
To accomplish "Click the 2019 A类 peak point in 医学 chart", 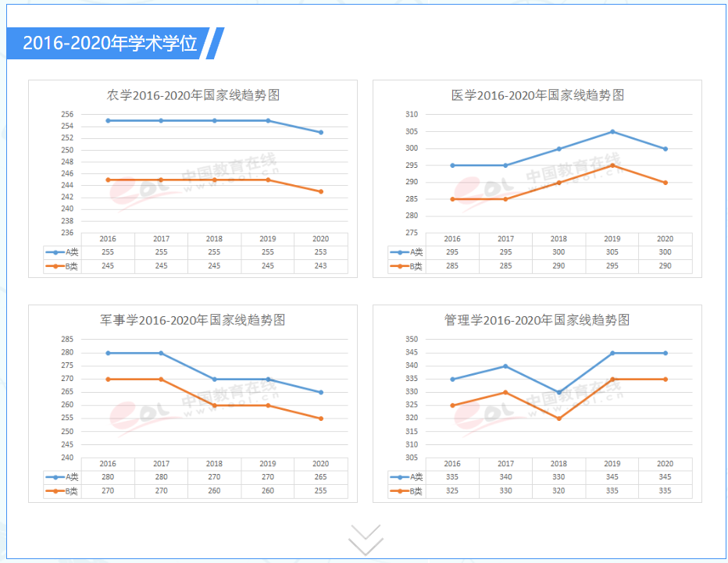I will 612,132.
